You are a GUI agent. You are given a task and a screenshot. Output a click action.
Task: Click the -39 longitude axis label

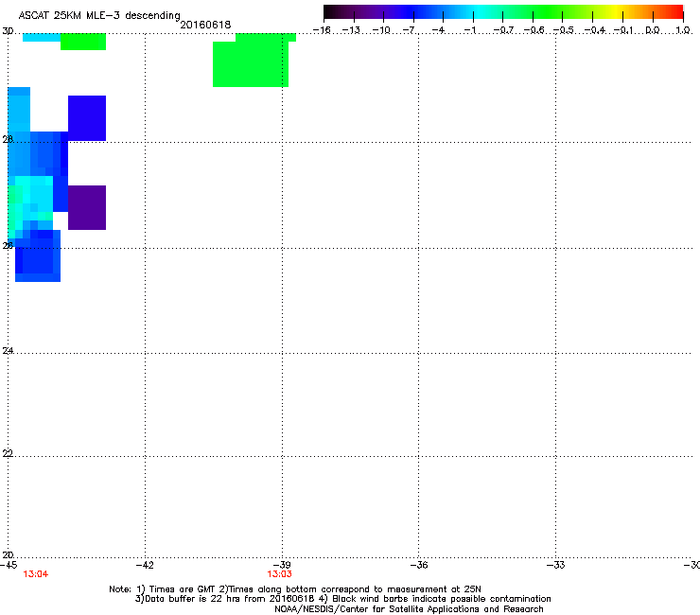coord(282,565)
